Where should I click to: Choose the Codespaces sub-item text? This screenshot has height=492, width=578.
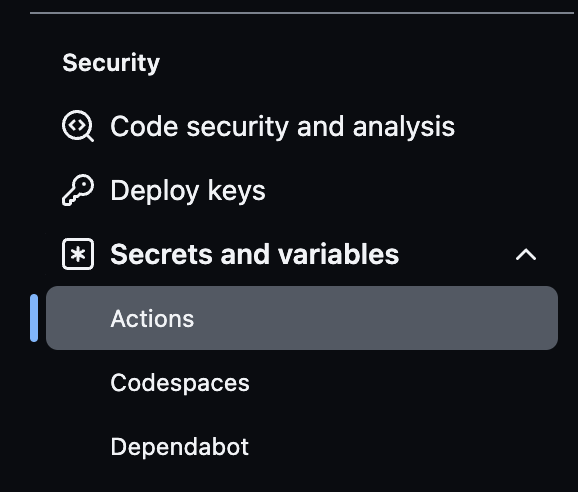(180, 383)
